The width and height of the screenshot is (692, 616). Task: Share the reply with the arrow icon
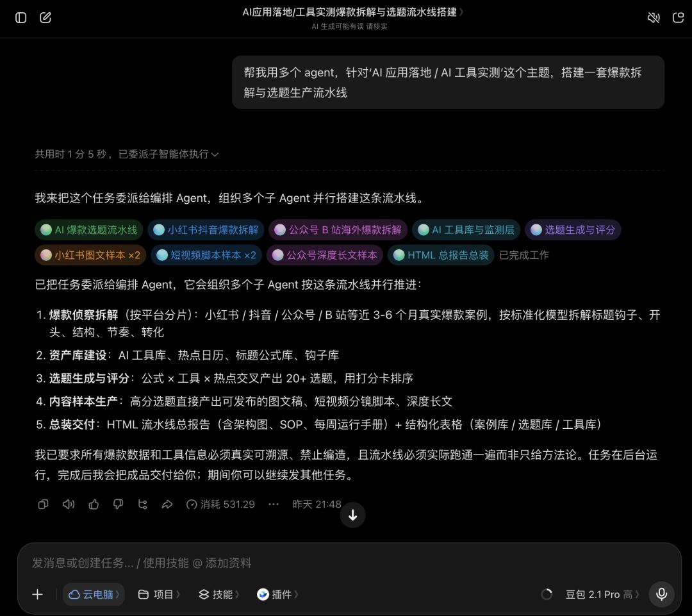[x=167, y=504]
